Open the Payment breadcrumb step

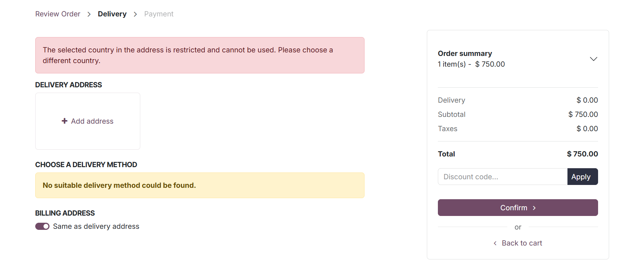[159, 14]
